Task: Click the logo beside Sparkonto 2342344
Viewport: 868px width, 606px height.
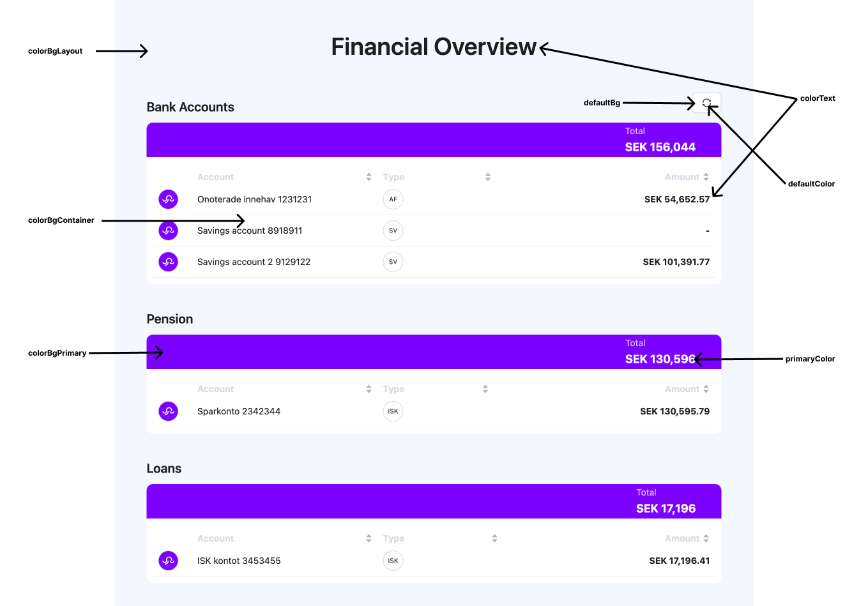Action: click(x=168, y=411)
